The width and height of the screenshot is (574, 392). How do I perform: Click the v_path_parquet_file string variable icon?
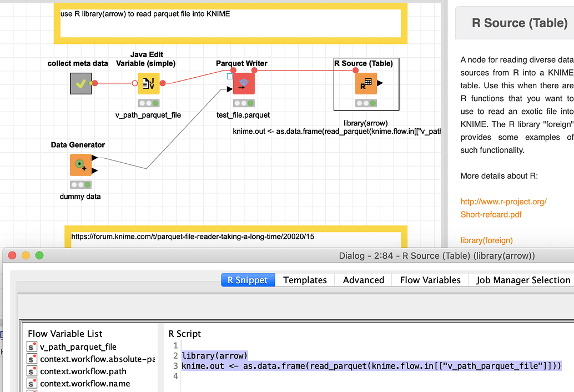pos(31,346)
